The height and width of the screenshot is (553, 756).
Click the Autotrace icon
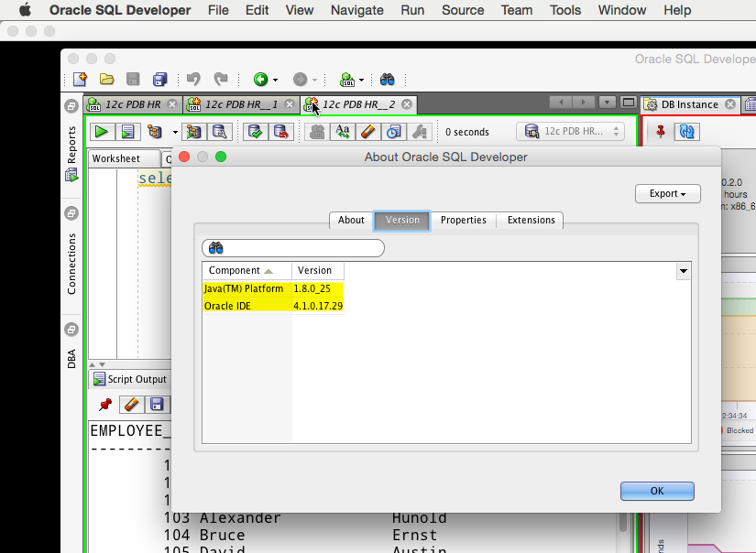194,132
